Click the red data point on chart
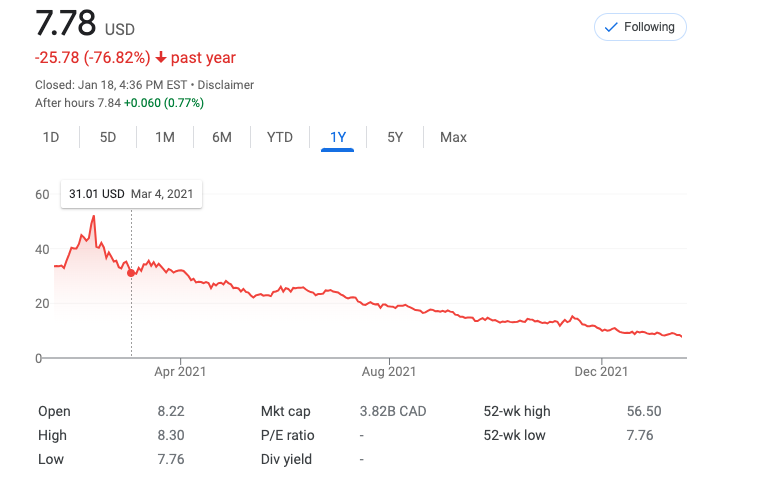 pos(131,272)
